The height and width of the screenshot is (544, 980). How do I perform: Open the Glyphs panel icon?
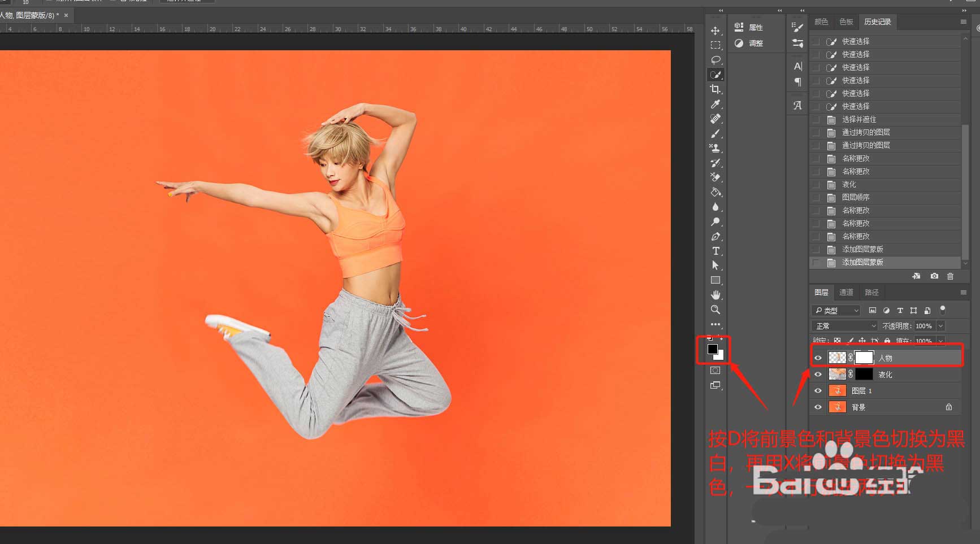click(797, 105)
